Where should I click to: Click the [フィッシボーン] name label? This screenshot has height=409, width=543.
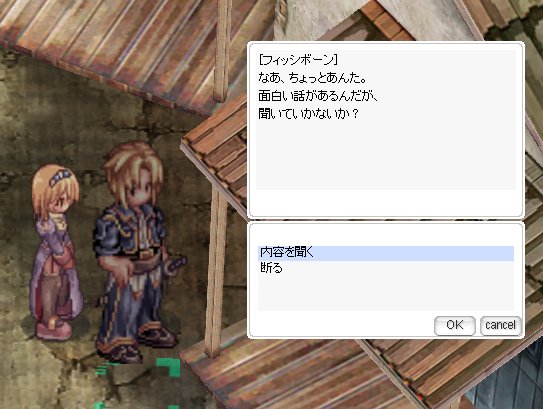pyautogui.click(x=298, y=60)
